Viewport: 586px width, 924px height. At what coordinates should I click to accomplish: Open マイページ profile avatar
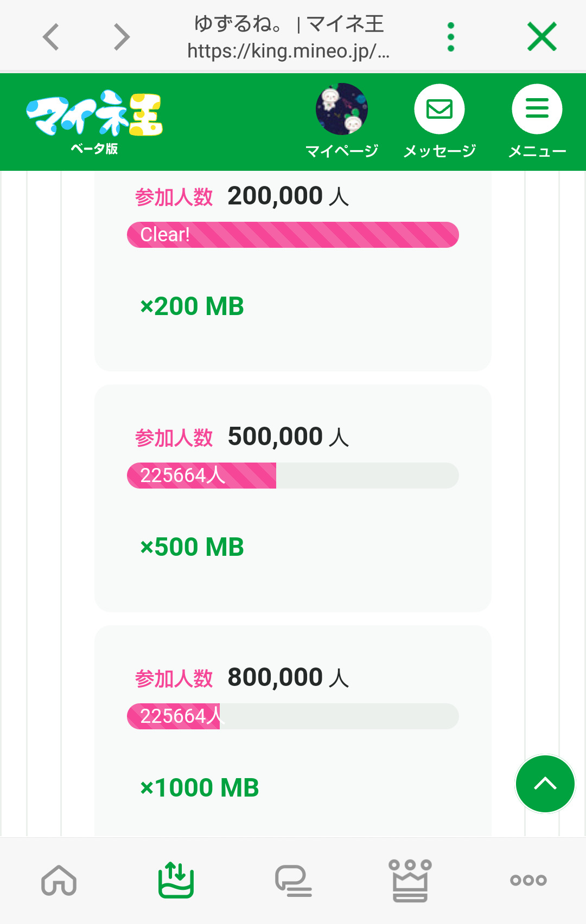(x=342, y=110)
